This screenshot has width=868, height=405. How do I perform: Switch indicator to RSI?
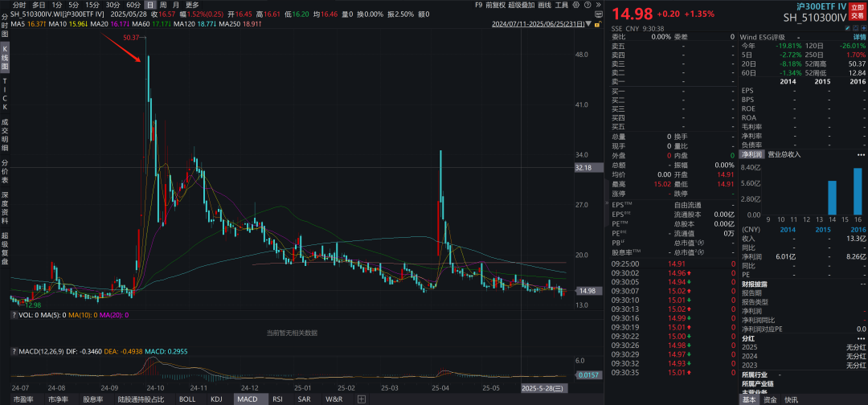278,399
